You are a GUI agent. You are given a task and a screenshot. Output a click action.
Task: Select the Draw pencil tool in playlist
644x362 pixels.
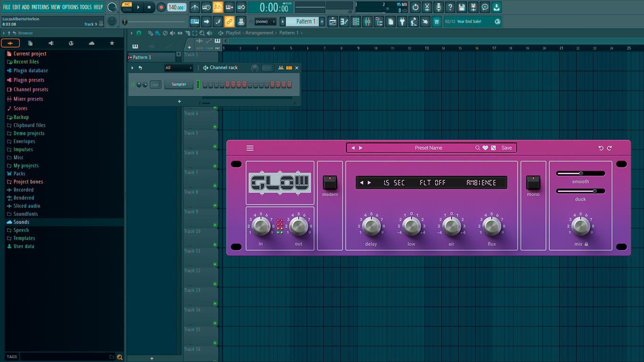(x=150, y=33)
